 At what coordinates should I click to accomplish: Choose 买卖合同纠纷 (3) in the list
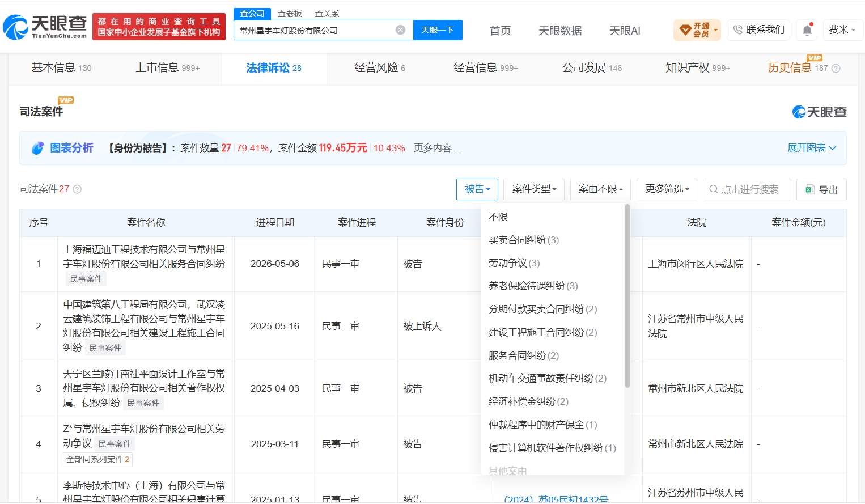(x=524, y=240)
